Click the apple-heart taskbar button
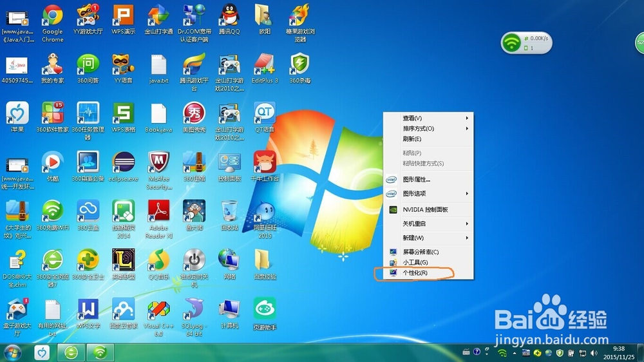 42,352
